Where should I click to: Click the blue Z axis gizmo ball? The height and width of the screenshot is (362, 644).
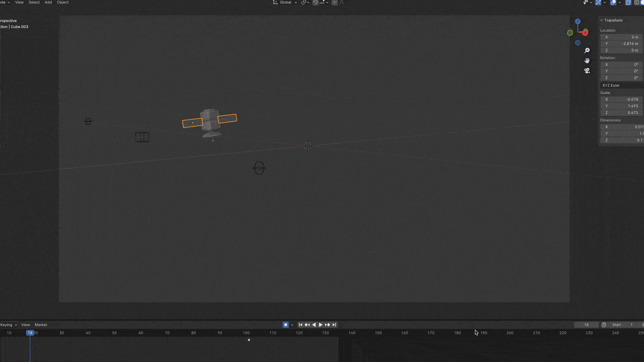[x=578, y=22]
